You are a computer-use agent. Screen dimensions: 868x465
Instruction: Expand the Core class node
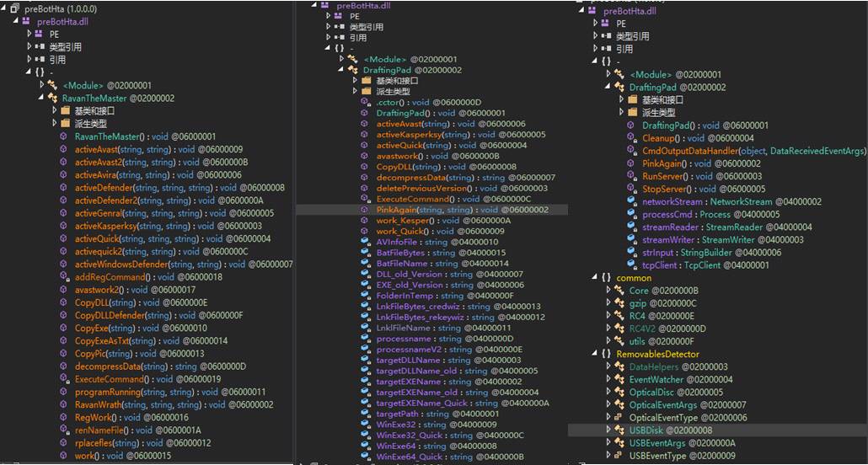[608, 291]
